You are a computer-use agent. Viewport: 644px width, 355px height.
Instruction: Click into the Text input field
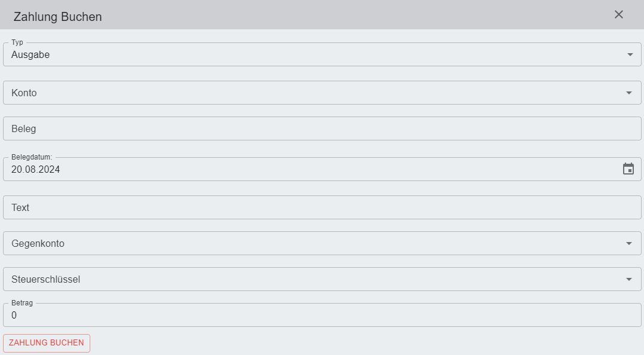click(x=322, y=208)
